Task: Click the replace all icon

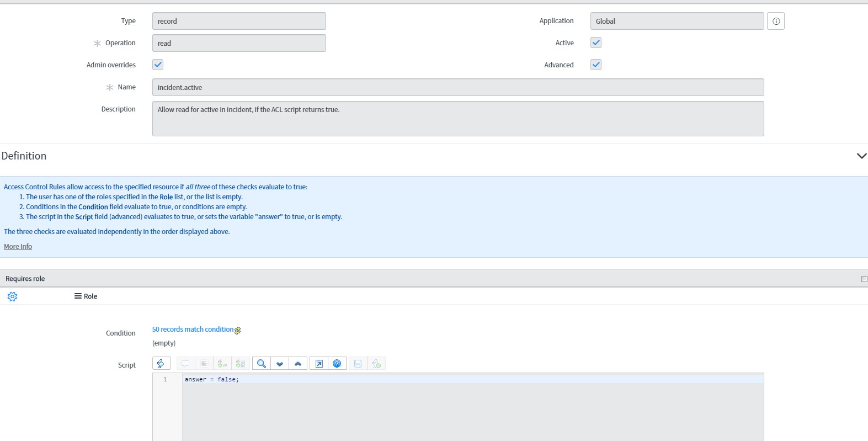Action: point(240,364)
